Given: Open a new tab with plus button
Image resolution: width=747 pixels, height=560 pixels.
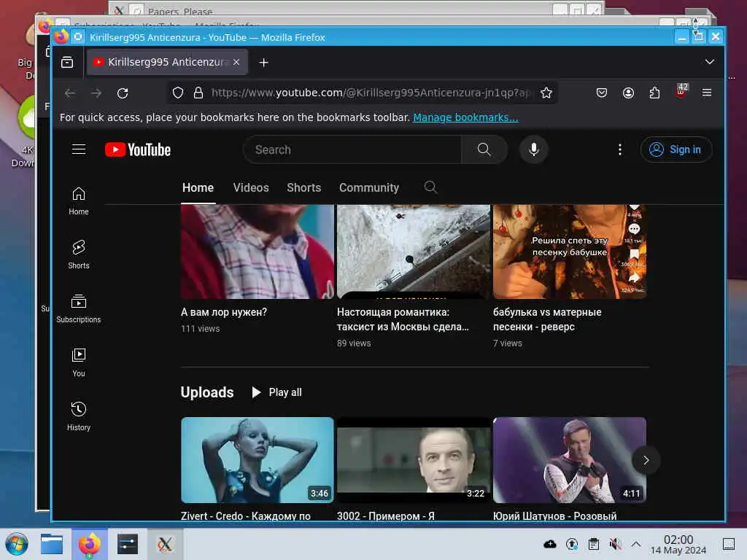Looking at the screenshot, I should 263,63.
